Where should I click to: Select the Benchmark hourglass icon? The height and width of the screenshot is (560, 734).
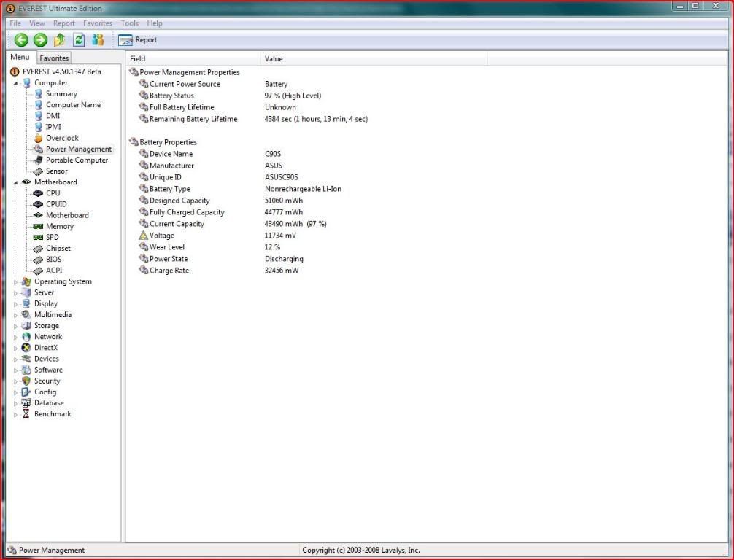tap(26, 414)
